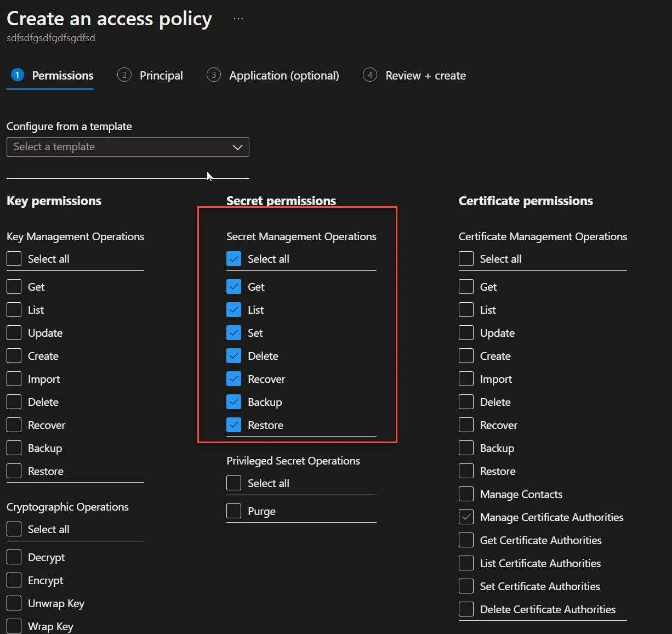Image resolution: width=672 pixels, height=634 pixels.
Task: Uncheck Select all under Secret Management Operations
Action: (234, 259)
